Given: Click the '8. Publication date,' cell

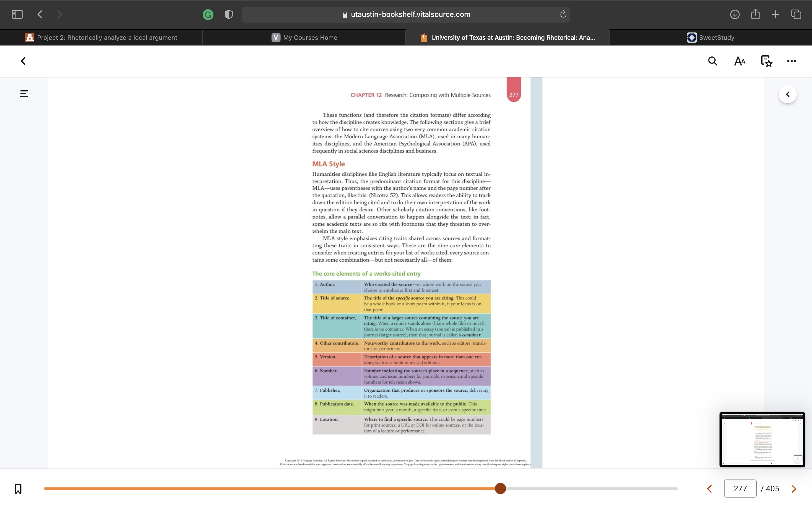Looking at the screenshot, I should coord(337,407).
